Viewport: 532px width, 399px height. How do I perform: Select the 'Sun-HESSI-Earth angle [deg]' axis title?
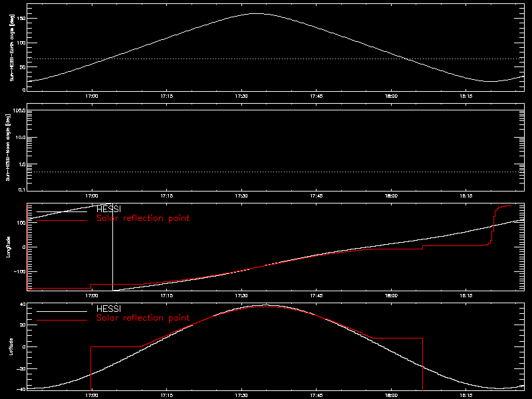(12, 47)
